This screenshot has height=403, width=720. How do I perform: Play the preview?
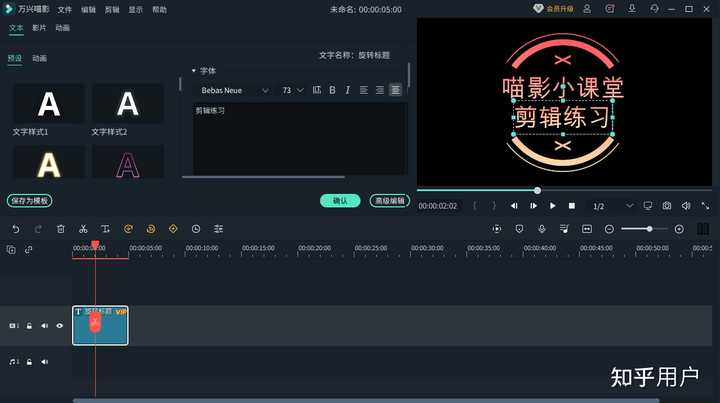pyautogui.click(x=552, y=206)
